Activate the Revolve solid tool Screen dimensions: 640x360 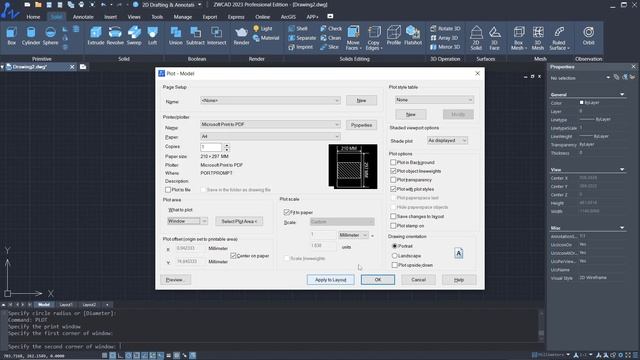[115, 36]
